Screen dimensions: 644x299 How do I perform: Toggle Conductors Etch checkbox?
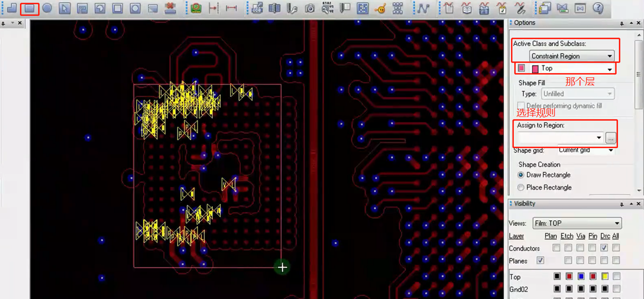point(568,248)
